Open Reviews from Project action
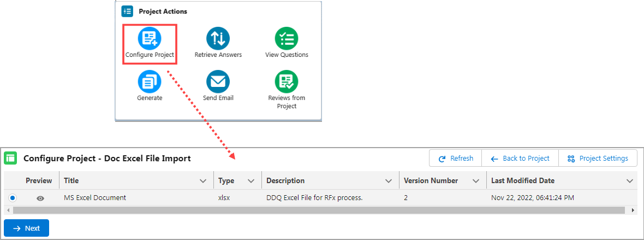Viewport: 644px width, 240px height. (287, 90)
